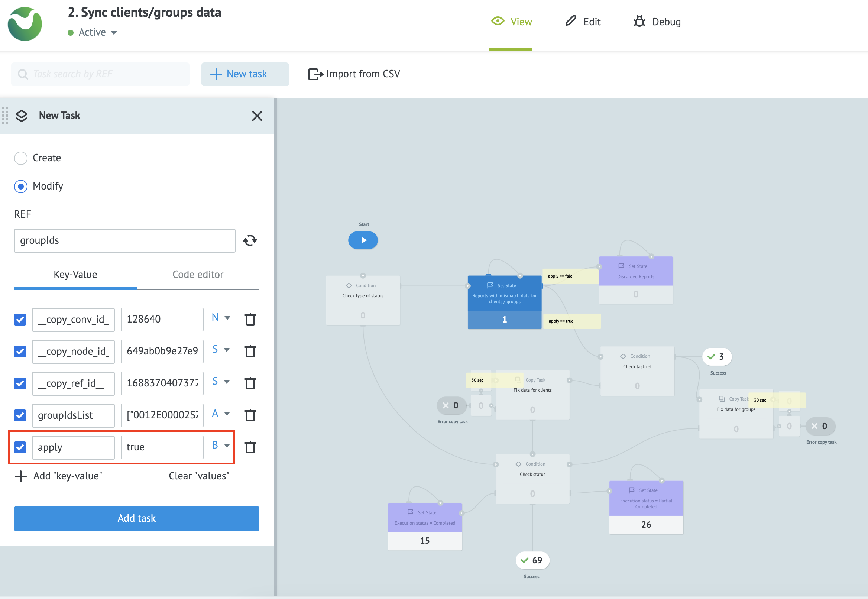Select the Create radio button
The height and width of the screenshot is (599, 868).
[x=21, y=158]
